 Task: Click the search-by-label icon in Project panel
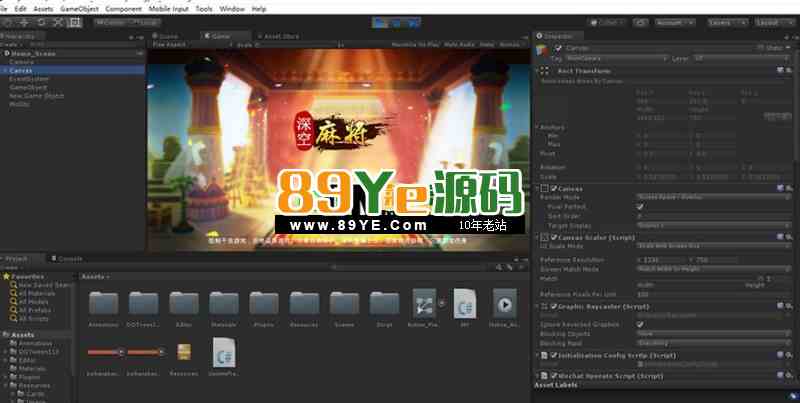pyautogui.click(x=509, y=267)
